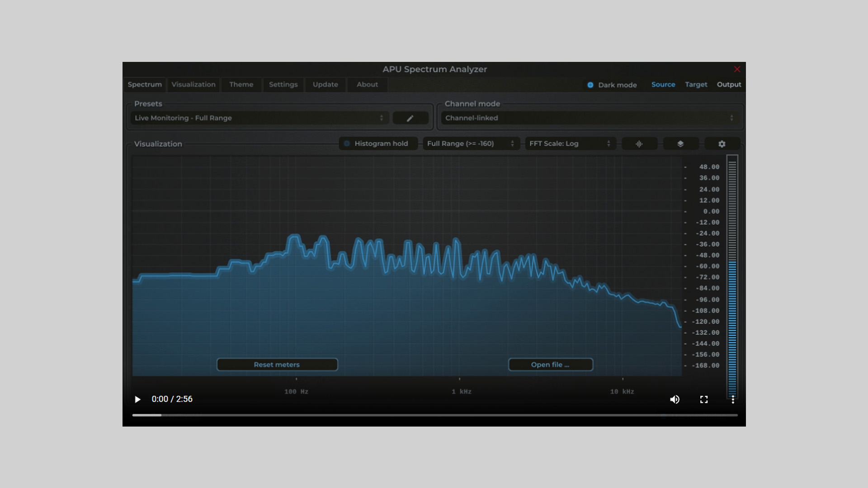Go to the Theme tab

pyautogui.click(x=241, y=84)
